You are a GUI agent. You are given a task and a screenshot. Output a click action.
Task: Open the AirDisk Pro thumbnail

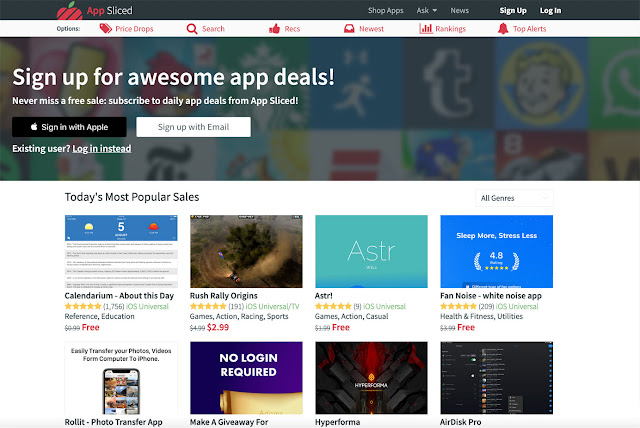[497, 378]
